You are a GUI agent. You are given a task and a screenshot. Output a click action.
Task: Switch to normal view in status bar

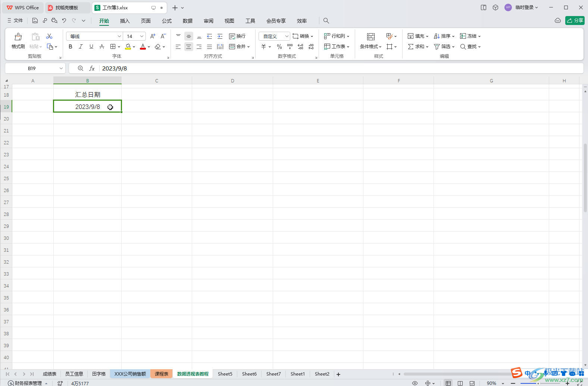coord(448,383)
